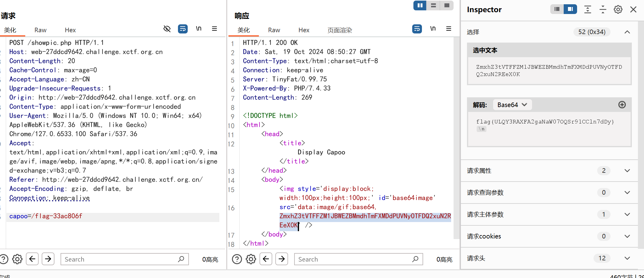Screen dimensions: 644x278
Task: Click Display Capoo title text
Action: click(x=321, y=152)
